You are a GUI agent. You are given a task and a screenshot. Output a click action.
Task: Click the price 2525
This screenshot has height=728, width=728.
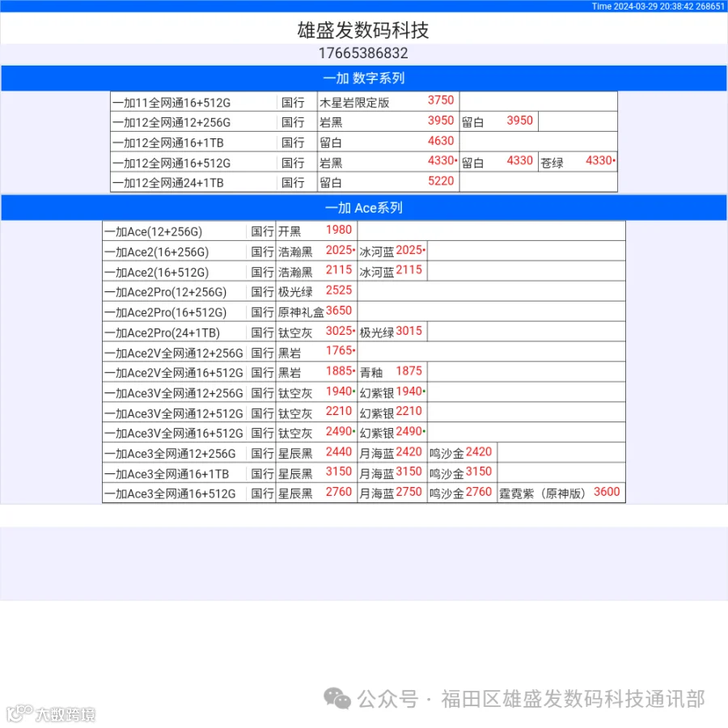click(338, 290)
